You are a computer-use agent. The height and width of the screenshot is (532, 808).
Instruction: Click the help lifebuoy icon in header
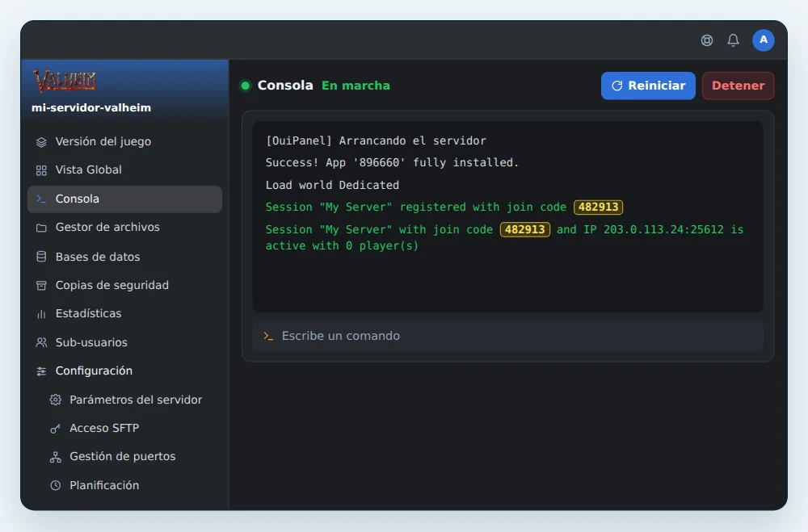[x=707, y=40]
